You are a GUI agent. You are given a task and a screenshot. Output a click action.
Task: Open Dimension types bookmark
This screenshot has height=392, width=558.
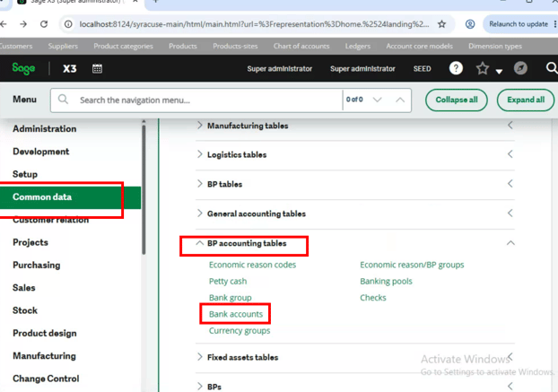495,47
